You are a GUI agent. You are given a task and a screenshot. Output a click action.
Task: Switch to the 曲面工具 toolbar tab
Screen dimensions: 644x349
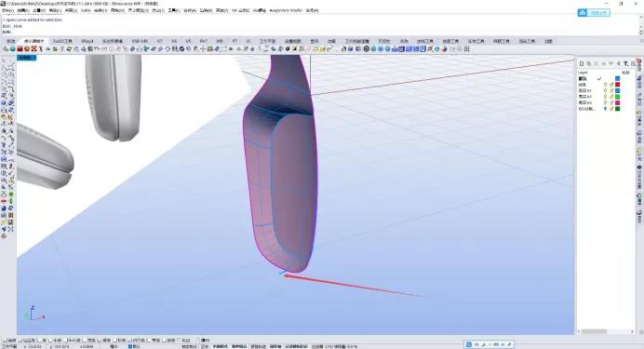[450, 41]
